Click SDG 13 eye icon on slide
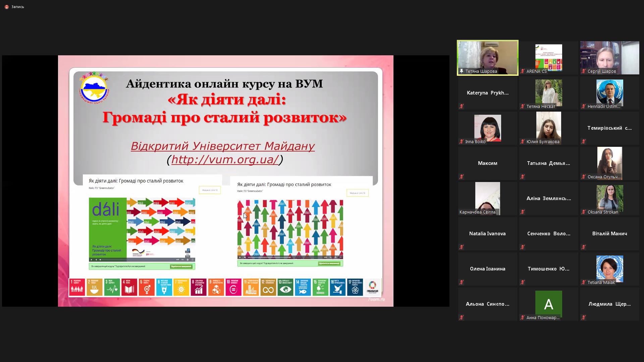 click(x=285, y=287)
